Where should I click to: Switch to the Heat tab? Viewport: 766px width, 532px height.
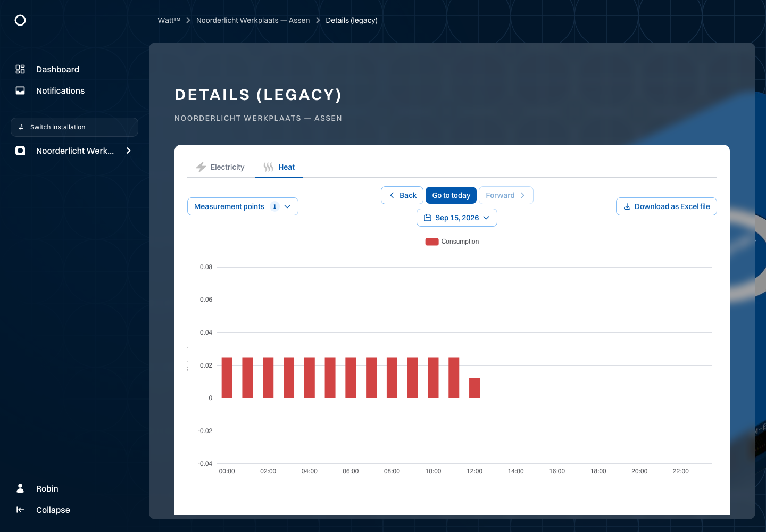pyautogui.click(x=279, y=167)
